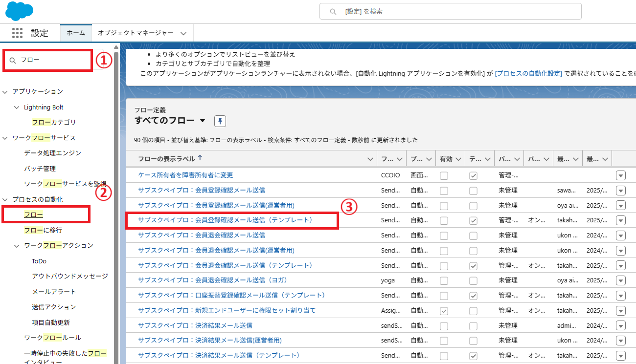Open オブジェクトマネージャー tab dropdown chevron
Viewport: 636px width, 364px height.
pos(183,33)
